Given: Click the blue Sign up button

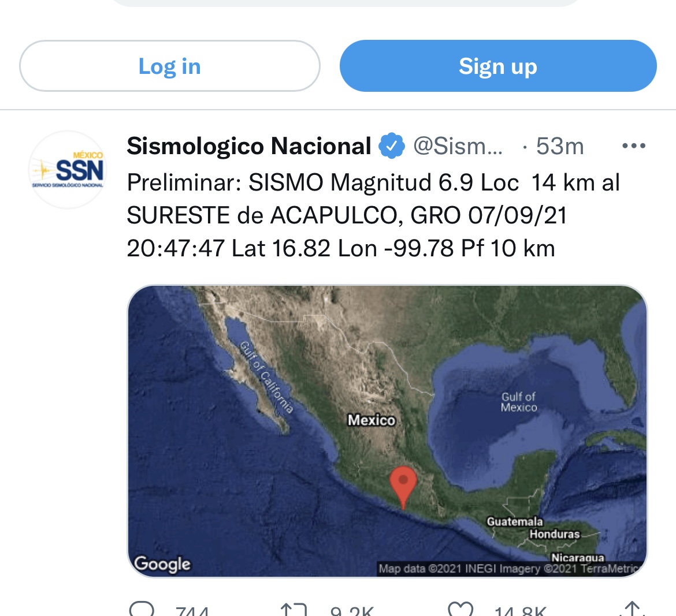Looking at the screenshot, I should tap(498, 66).
